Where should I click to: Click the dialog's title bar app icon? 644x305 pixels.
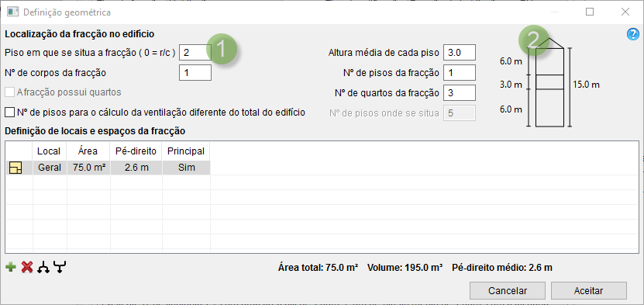coord(13,12)
